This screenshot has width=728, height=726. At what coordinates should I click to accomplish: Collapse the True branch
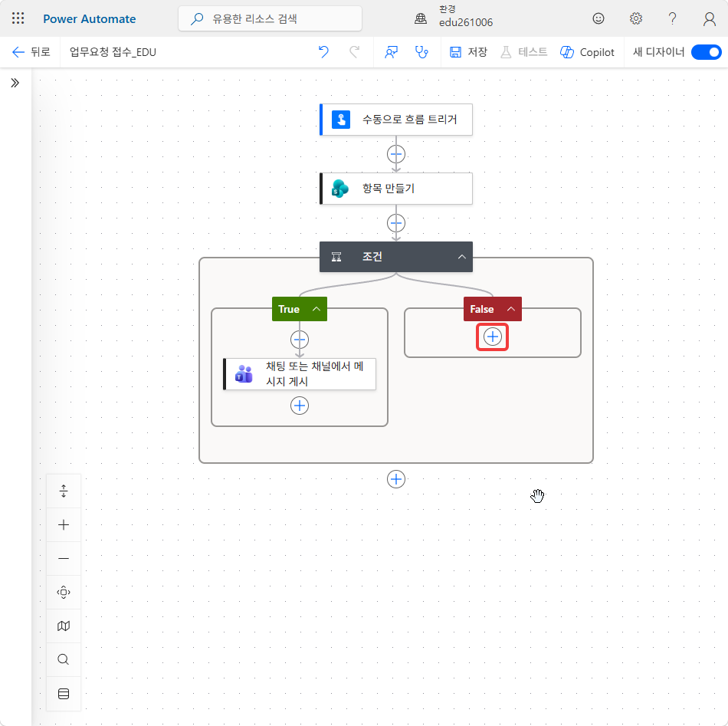point(316,309)
